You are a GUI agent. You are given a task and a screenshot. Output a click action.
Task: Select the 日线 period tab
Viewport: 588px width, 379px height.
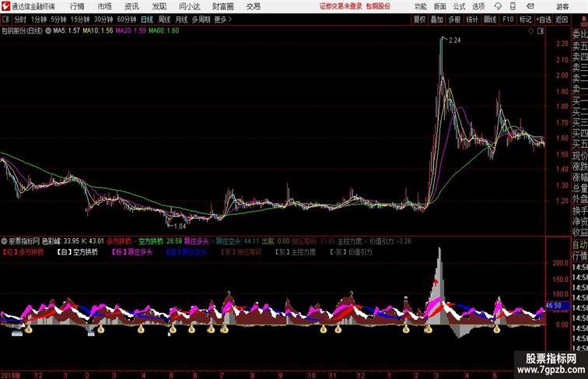tap(147, 19)
